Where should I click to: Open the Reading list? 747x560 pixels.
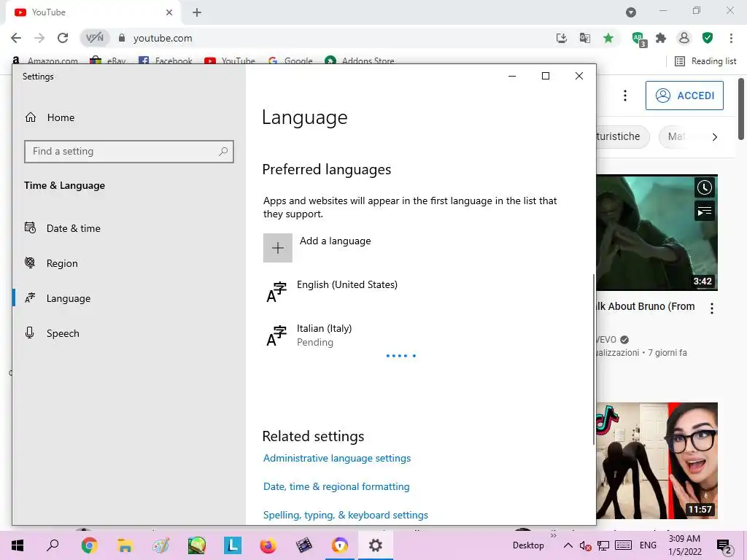point(705,61)
